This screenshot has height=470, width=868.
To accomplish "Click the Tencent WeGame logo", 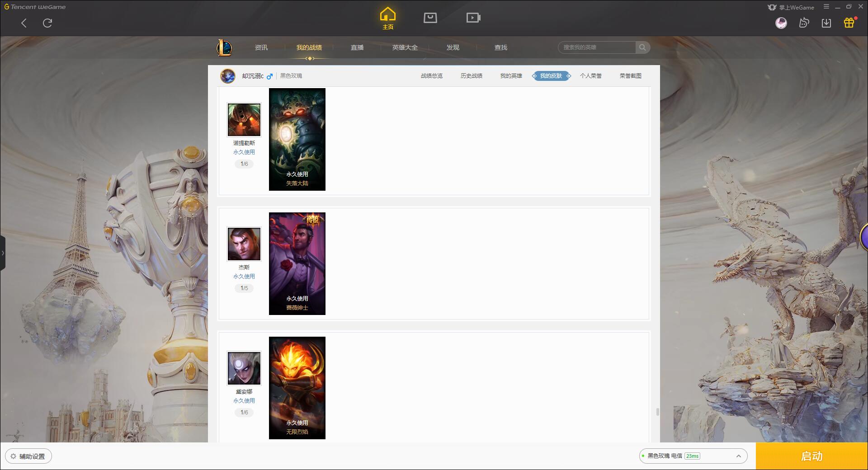I will pyautogui.click(x=35, y=7).
